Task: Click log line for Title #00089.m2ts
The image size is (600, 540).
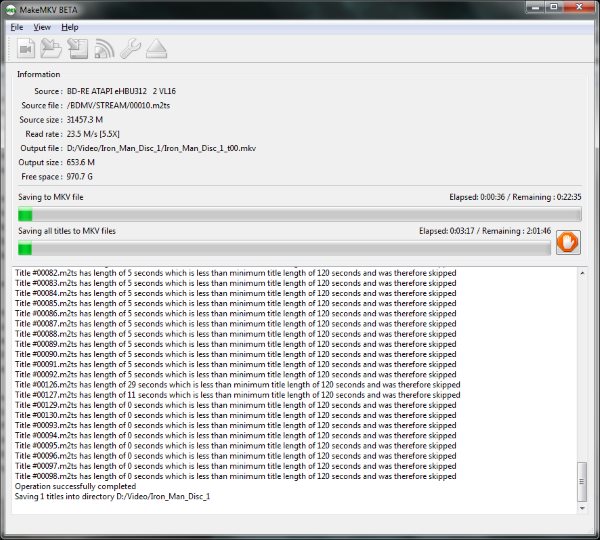Action: pyautogui.click(x=235, y=344)
